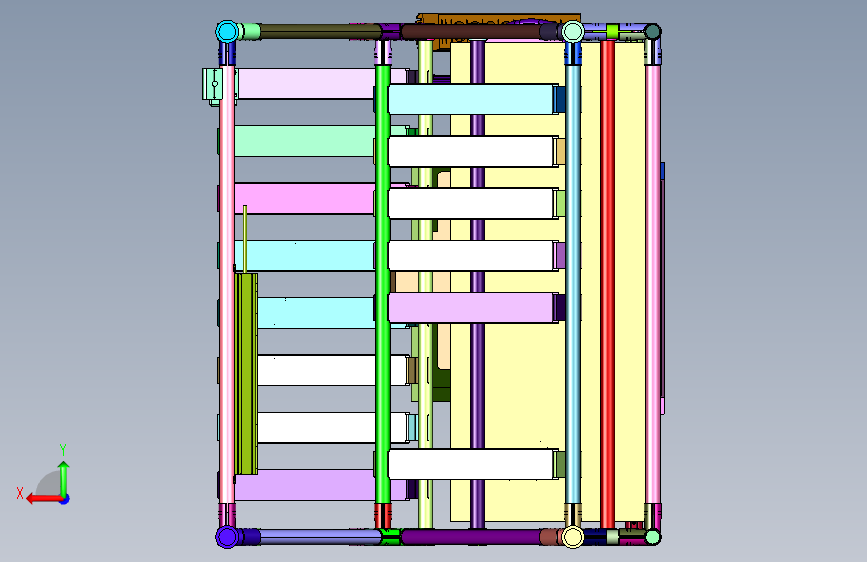Select the cream joint at the light blue tube's bottom

pyautogui.click(x=573, y=537)
